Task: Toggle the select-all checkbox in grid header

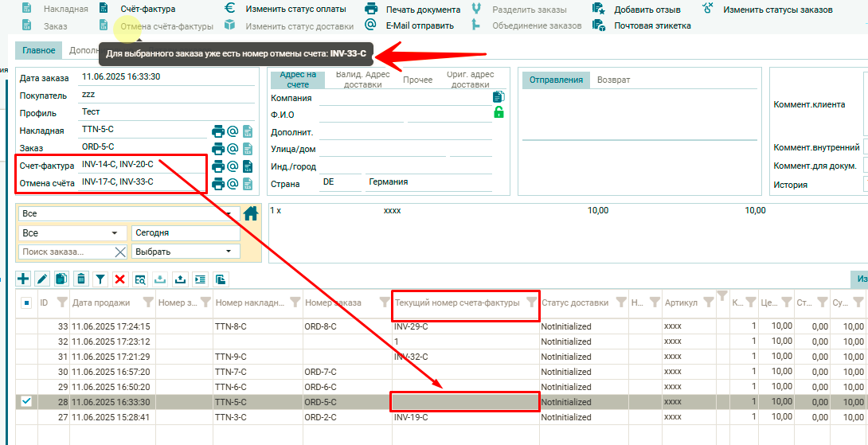Action: [x=26, y=303]
